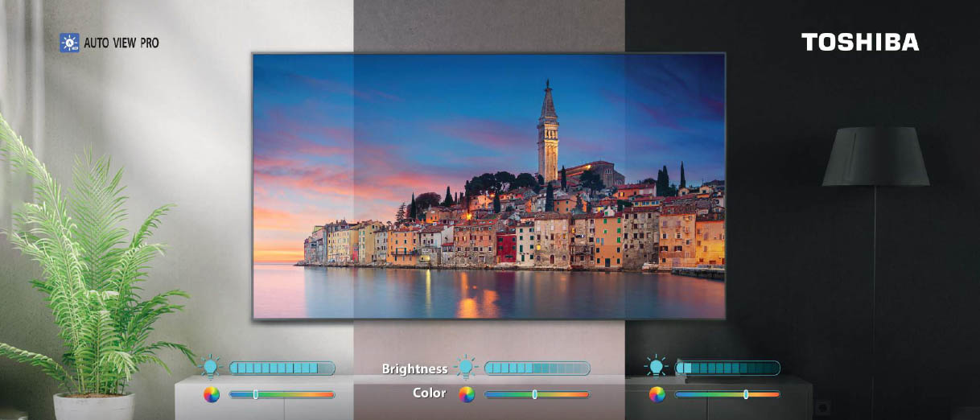
Task: Click the color wheel icon beside Color
Action: 467,394
